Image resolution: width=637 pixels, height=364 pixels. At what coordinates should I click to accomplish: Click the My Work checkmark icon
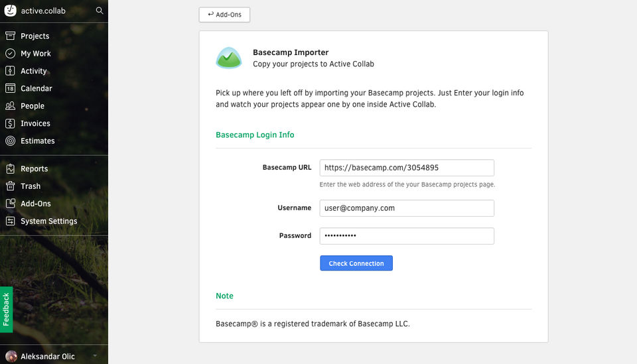(x=10, y=54)
